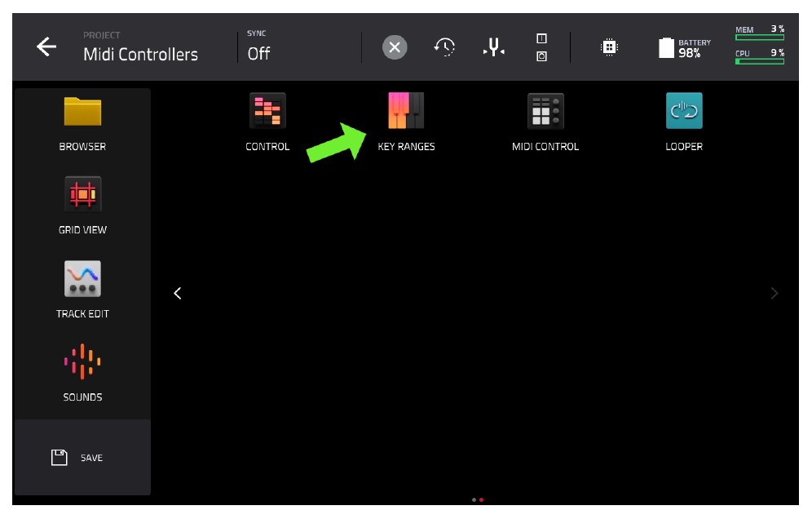This screenshot has width=812, height=519.
Task: Open the Track Edit mode
Action: click(82, 278)
